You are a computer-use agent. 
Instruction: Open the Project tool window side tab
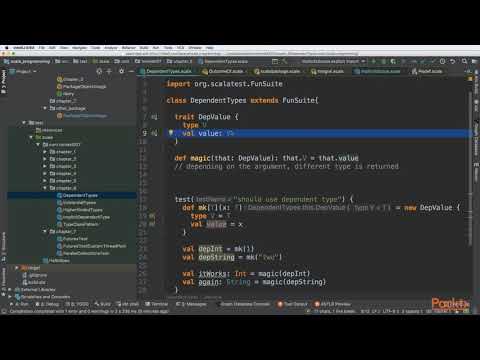4,82
